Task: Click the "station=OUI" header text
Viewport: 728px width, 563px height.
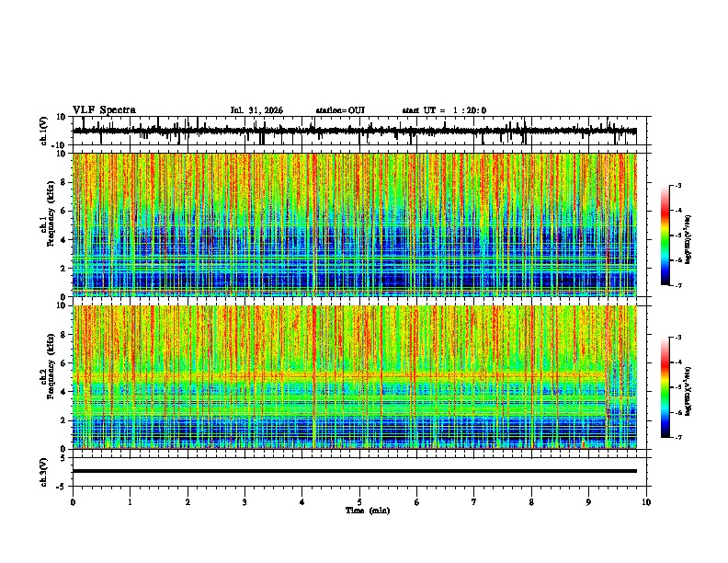Action: pos(340,110)
